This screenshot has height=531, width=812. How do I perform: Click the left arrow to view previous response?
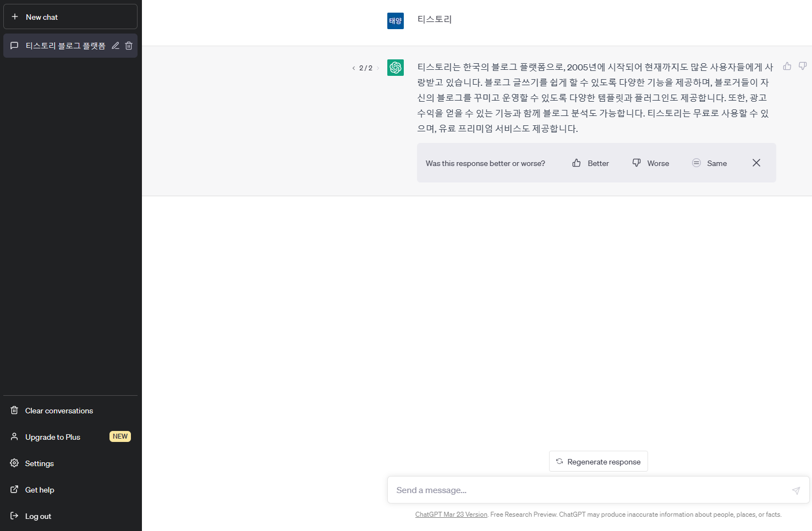point(353,68)
